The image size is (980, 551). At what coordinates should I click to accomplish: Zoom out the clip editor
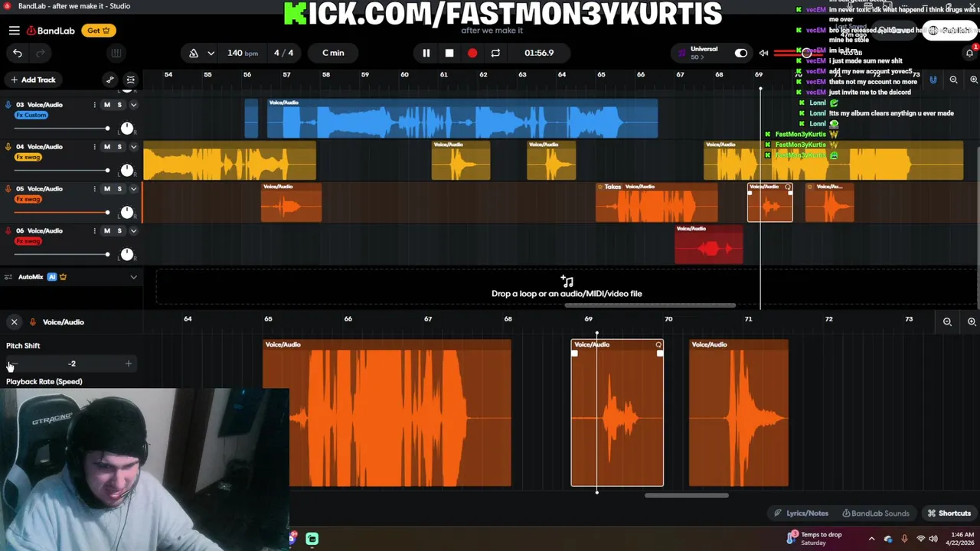click(x=947, y=322)
